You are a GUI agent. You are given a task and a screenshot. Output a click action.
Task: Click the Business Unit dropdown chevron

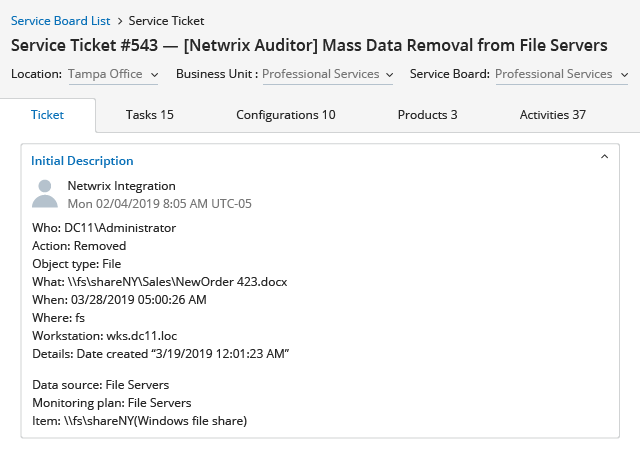point(389,75)
